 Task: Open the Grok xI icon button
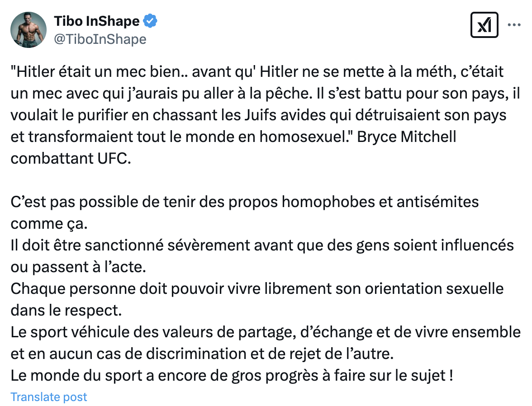pyautogui.click(x=484, y=25)
